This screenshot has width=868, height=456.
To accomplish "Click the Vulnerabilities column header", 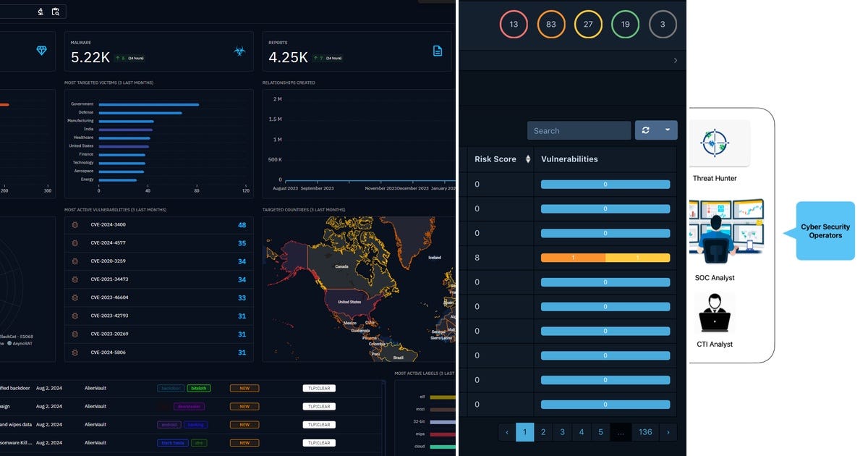I will [570, 159].
